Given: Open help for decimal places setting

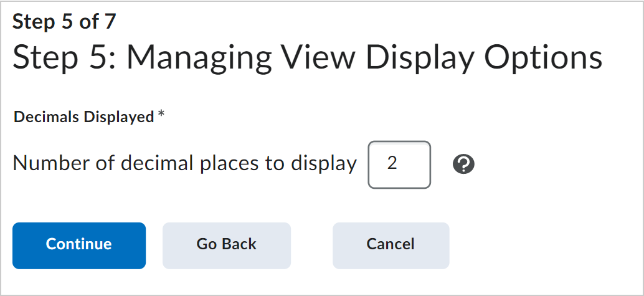Looking at the screenshot, I should [x=464, y=165].
